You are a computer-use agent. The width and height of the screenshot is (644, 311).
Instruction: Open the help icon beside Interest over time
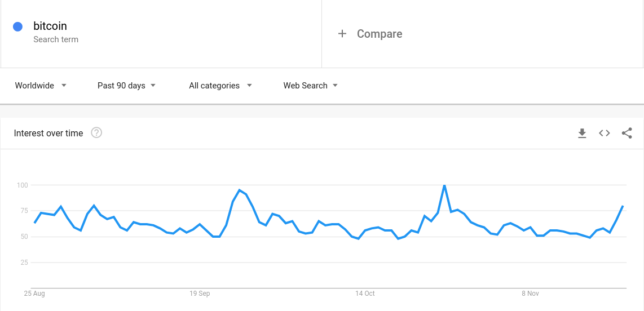(x=96, y=133)
